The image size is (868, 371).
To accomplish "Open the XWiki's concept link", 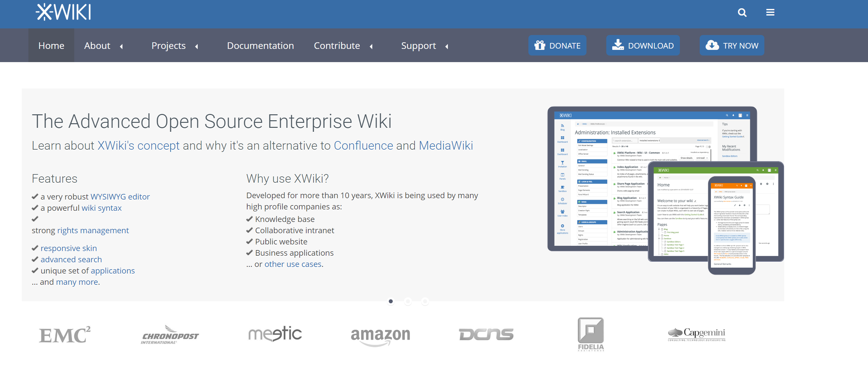I will pos(139,146).
